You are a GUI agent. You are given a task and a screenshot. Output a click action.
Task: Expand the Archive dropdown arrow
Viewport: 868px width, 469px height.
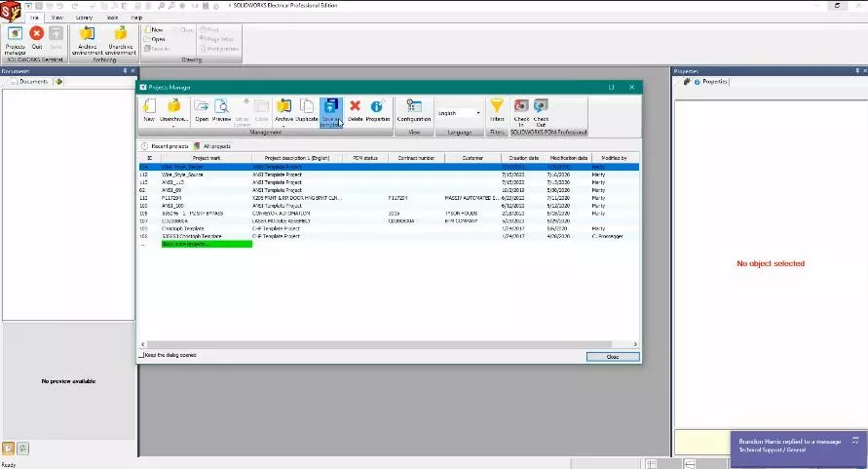pyautogui.click(x=284, y=127)
